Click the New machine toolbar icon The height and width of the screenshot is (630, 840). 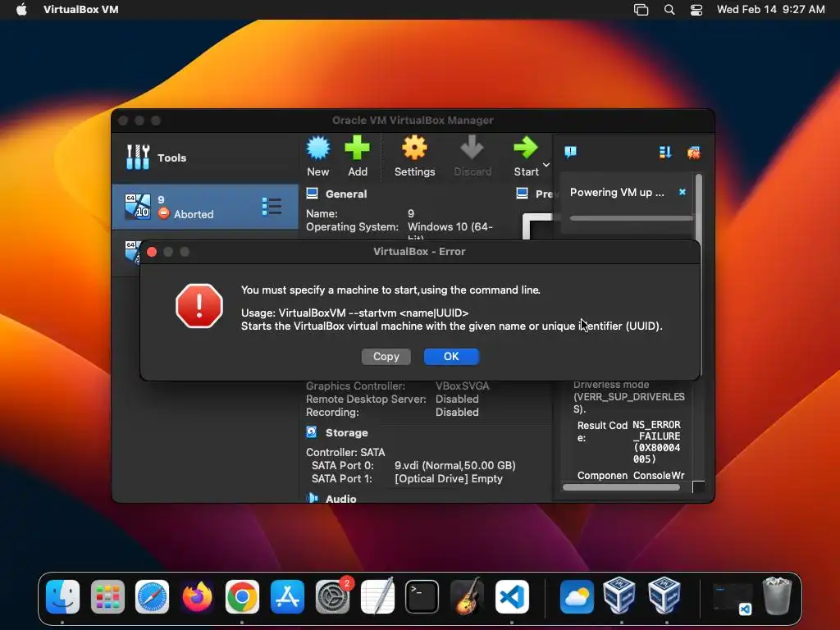click(x=317, y=148)
